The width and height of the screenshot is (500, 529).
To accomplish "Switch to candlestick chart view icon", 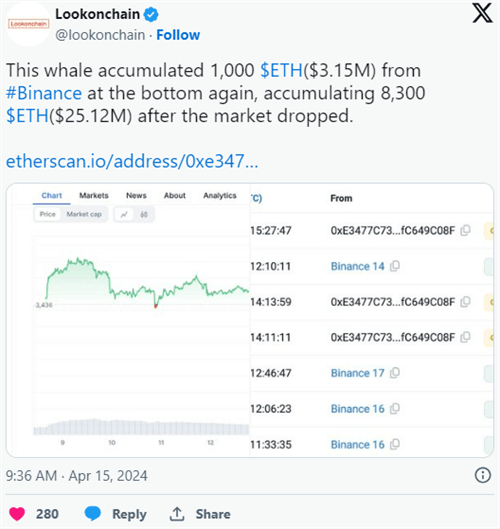I will [144, 214].
